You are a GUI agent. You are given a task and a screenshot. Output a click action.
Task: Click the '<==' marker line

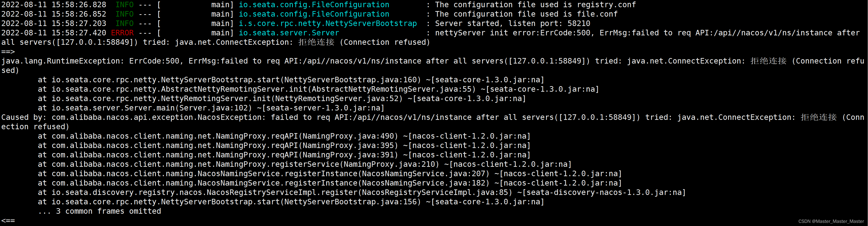[8, 221]
